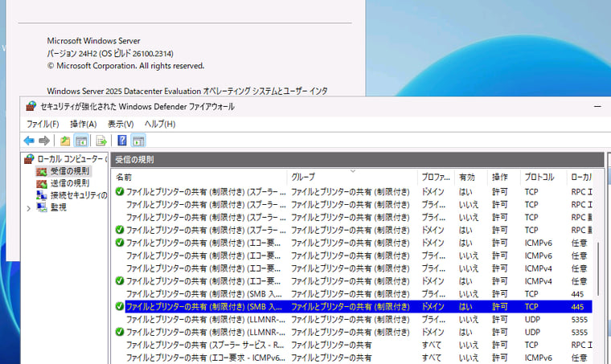Select the disabled private-profile SMB 445 rule
Screen dimensions: 611x364
(353, 294)
